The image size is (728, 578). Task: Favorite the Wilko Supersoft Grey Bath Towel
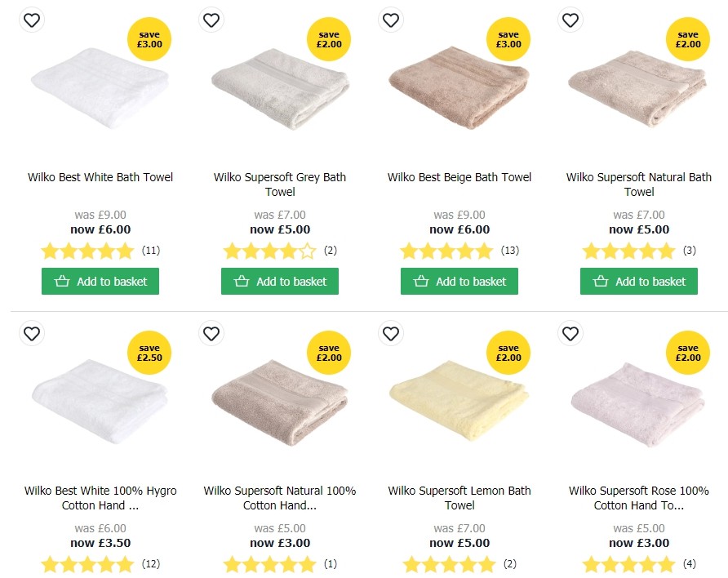(x=211, y=20)
